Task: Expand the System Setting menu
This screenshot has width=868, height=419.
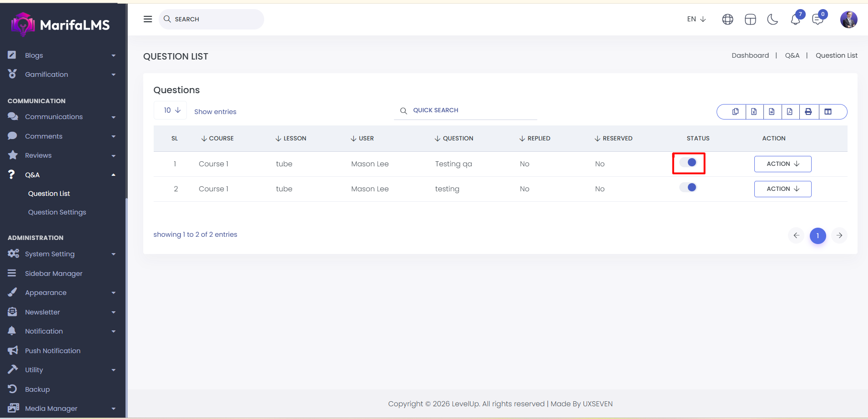Action: (61, 254)
